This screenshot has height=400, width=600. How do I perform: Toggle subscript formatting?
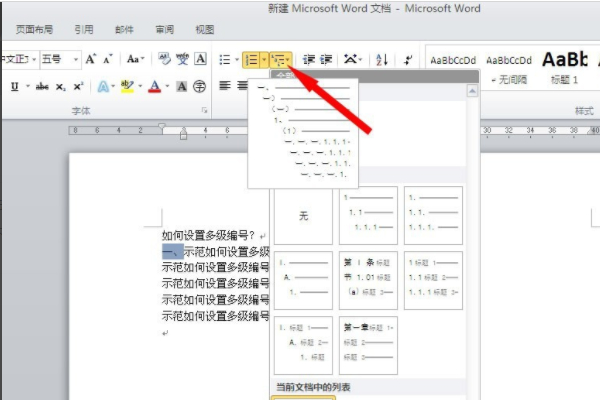(x=62, y=87)
